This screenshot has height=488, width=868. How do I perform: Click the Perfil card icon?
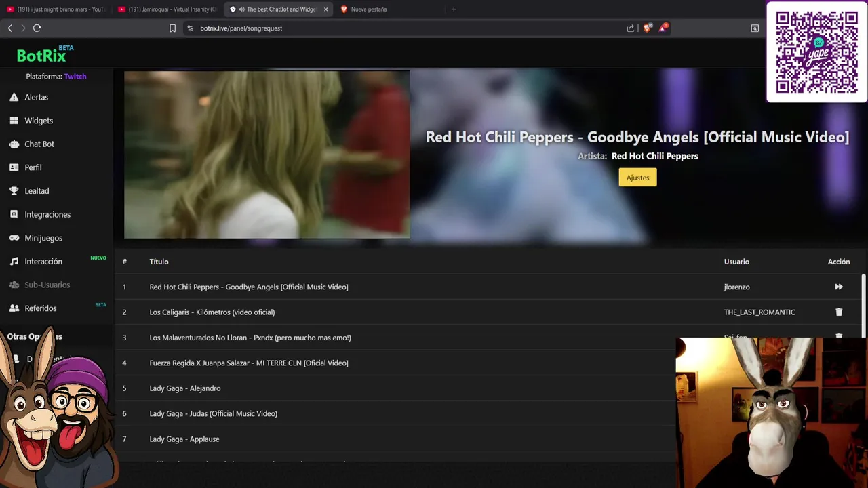point(14,167)
